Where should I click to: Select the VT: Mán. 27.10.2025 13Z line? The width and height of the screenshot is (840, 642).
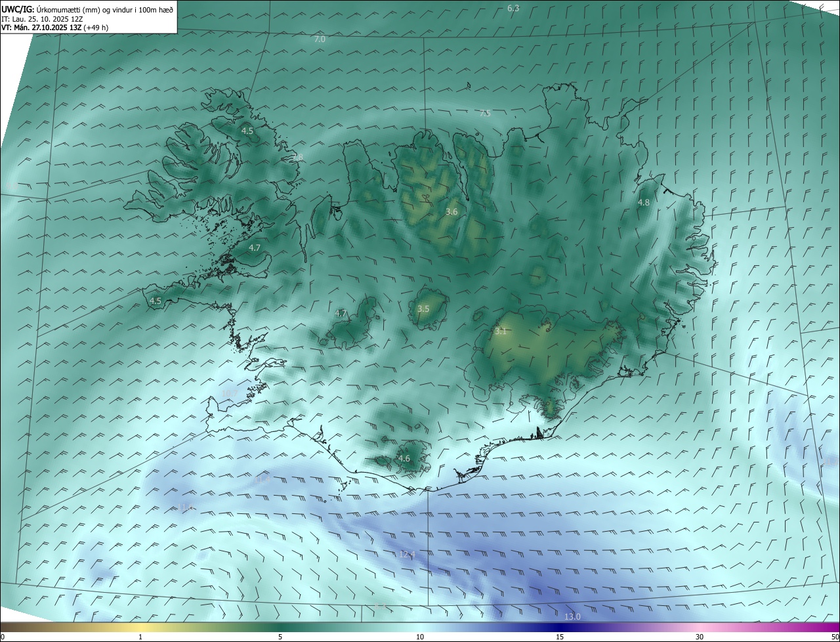[55, 28]
